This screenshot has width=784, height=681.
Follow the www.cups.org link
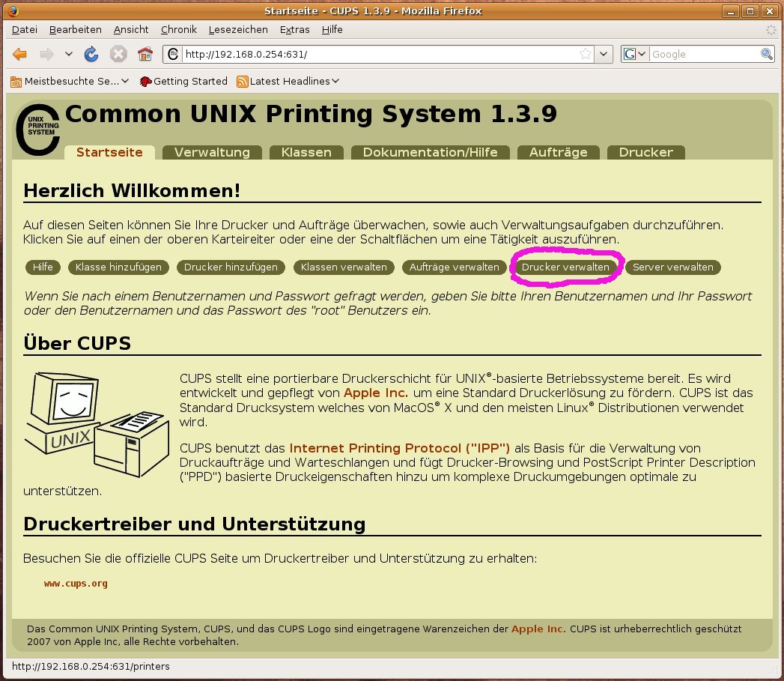point(76,583)
